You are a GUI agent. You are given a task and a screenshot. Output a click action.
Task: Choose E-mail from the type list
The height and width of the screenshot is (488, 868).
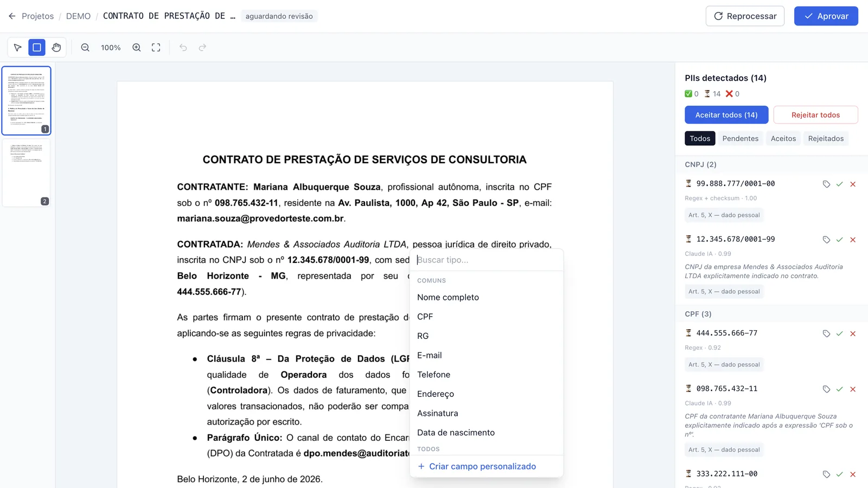486,356
